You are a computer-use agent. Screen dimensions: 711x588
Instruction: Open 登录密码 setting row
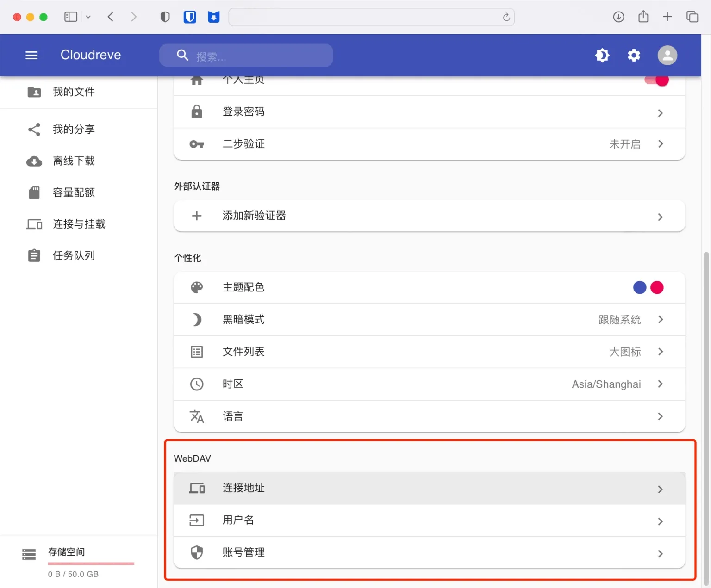[x=429, y=112]
